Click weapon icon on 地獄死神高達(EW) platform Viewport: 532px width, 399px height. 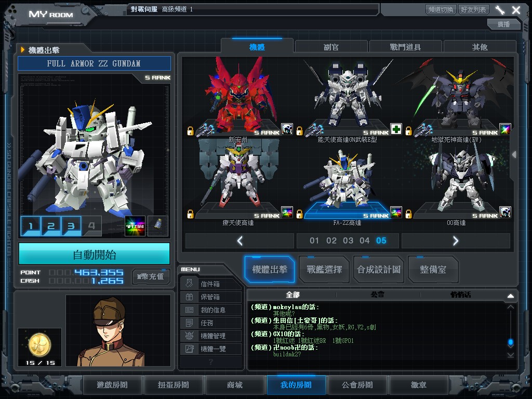425,130
